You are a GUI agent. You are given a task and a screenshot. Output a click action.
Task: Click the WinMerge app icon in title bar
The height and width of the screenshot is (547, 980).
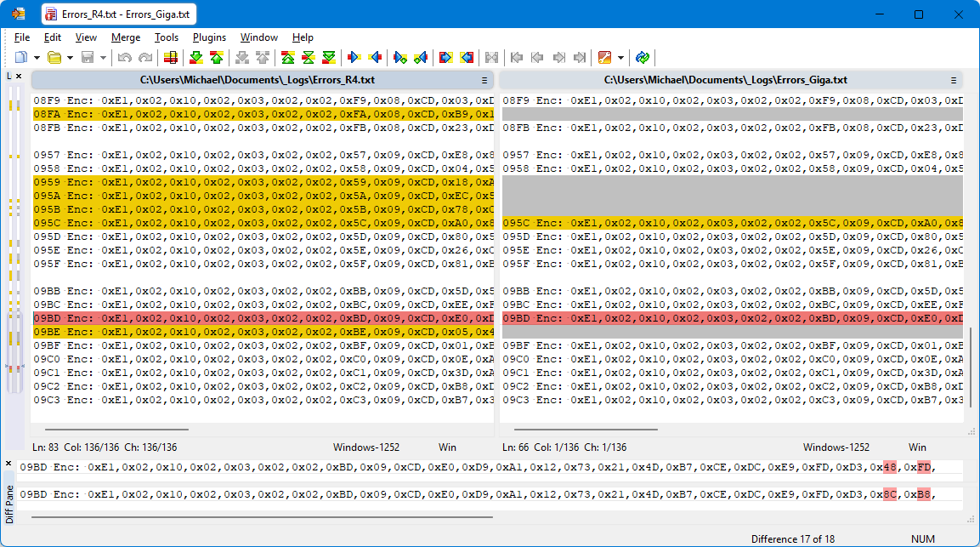point(18,14)
